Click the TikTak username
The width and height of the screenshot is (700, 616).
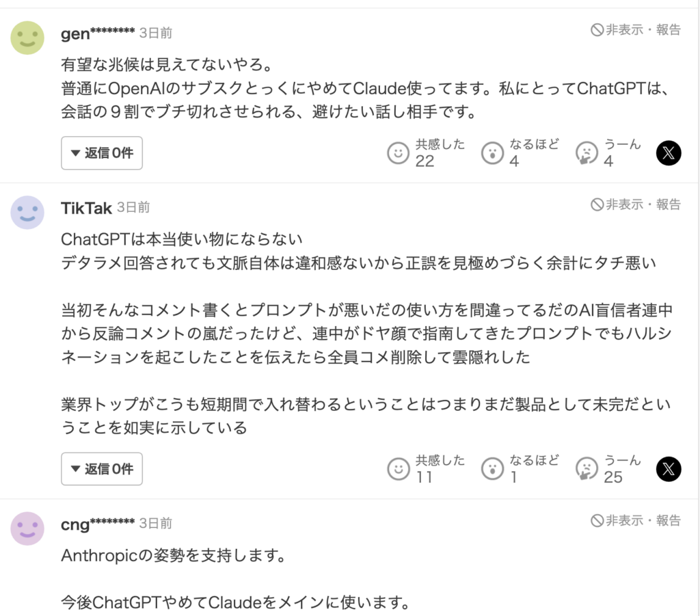[x=86, y=208]
